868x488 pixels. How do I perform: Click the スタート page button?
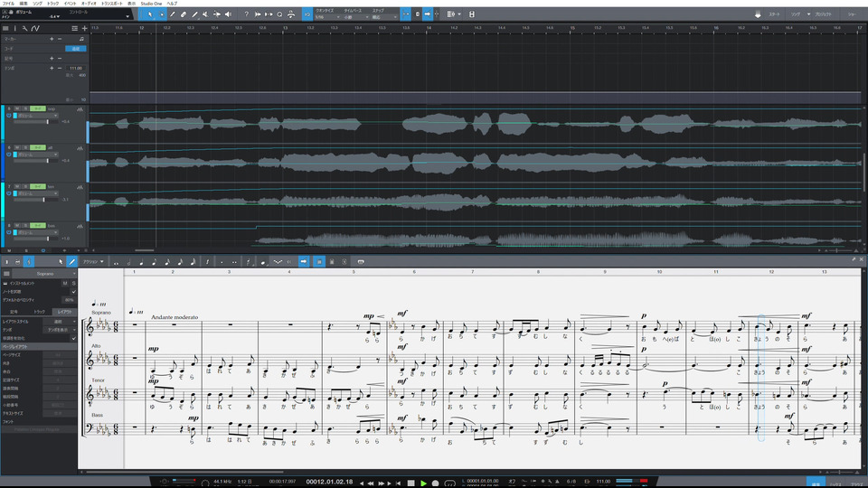(x=773, y=15)
